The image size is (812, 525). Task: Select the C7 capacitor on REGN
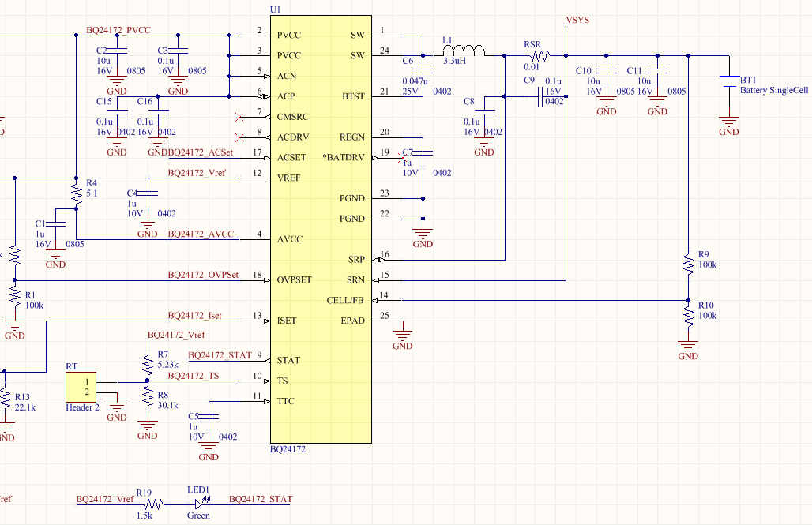[x=423, y=152]
